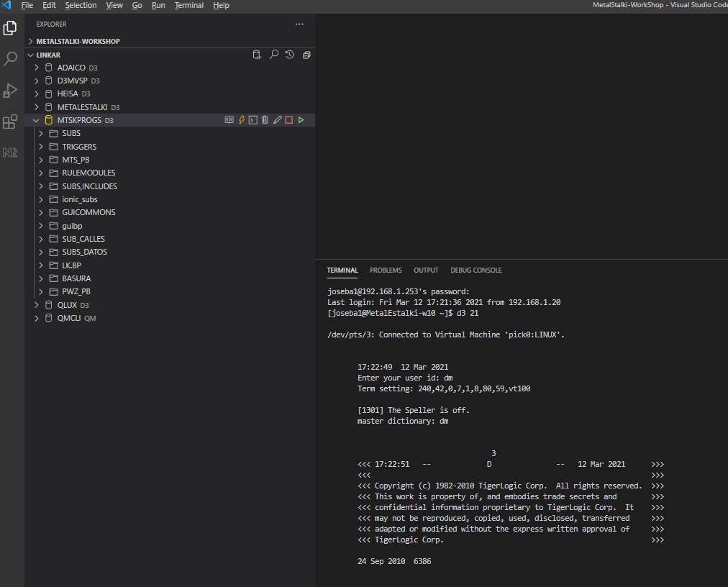Open the Help menu
728x587 pixels.
coord(221,5)
